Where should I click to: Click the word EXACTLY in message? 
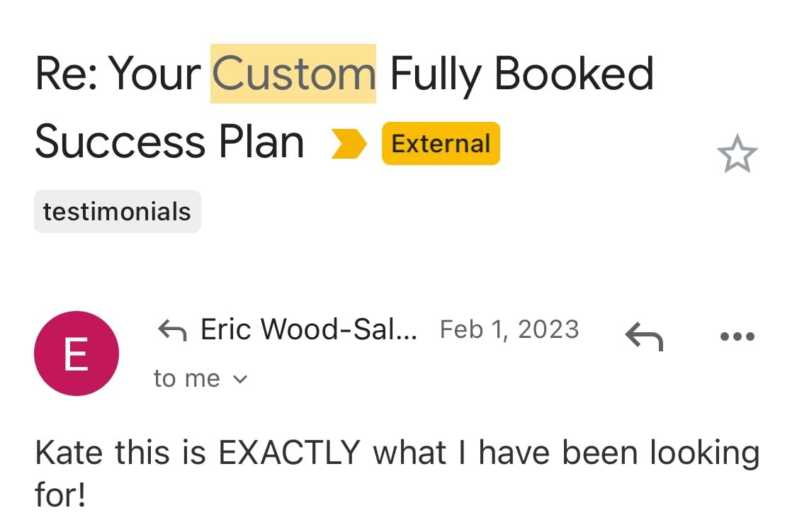(x=290, y=453)
